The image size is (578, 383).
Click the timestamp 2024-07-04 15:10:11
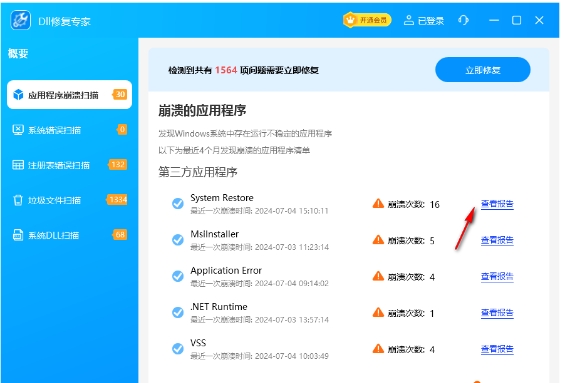coord(292,211)
